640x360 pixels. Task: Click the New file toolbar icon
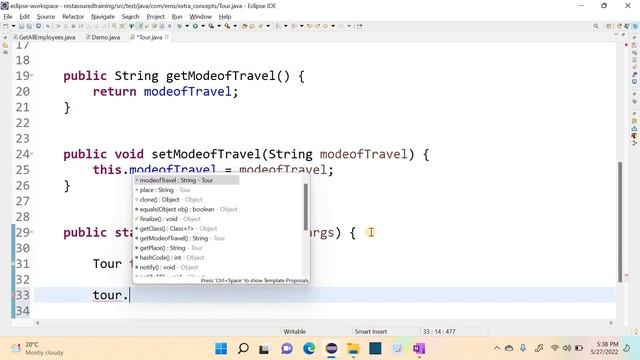coord(6,26)
